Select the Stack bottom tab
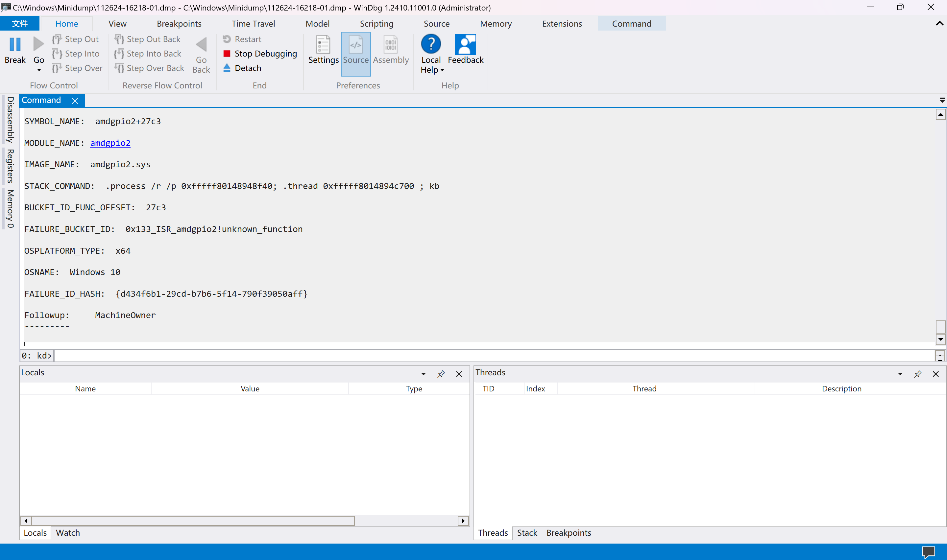Viewport: 947px width, 560px height. 527,533
